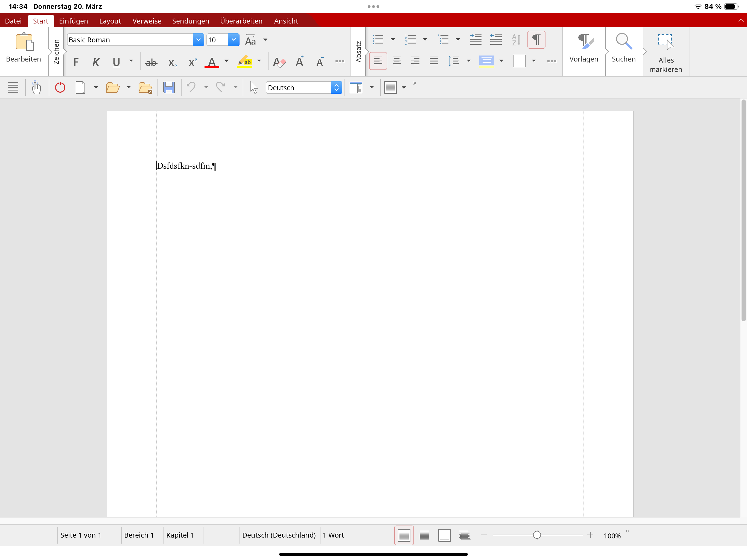This screenshot has height=560, width=747.
Task: Open paragraph shading dropdown arrow
Action: point(501,61)
